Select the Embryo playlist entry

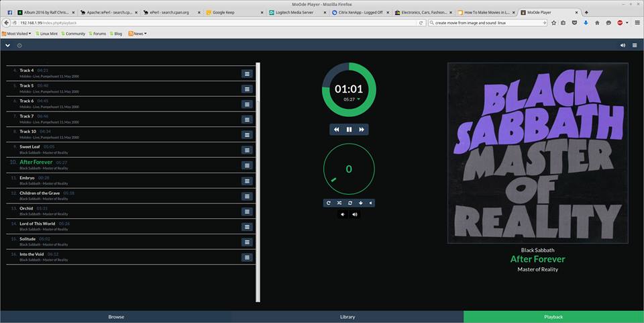pos(131,181)
